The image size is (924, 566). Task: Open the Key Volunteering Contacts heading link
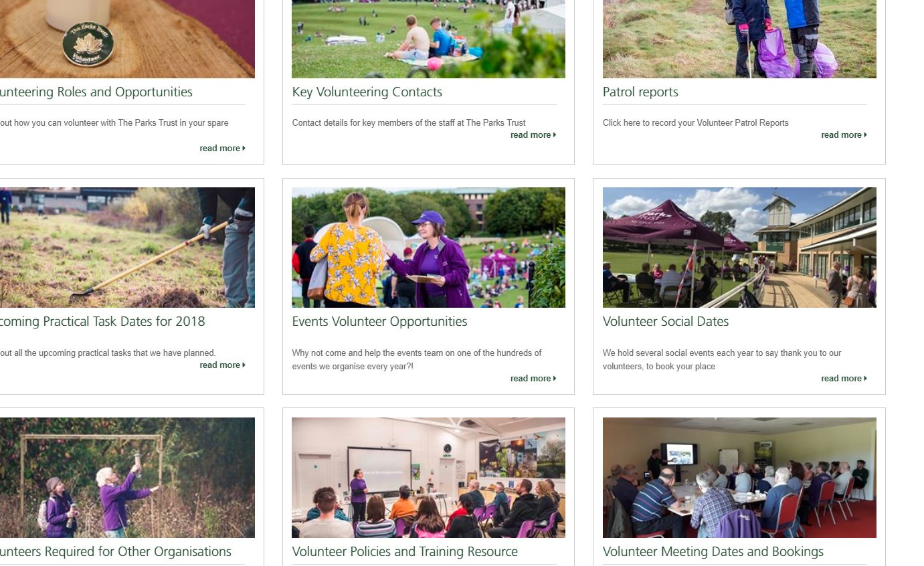coord(367,92)
